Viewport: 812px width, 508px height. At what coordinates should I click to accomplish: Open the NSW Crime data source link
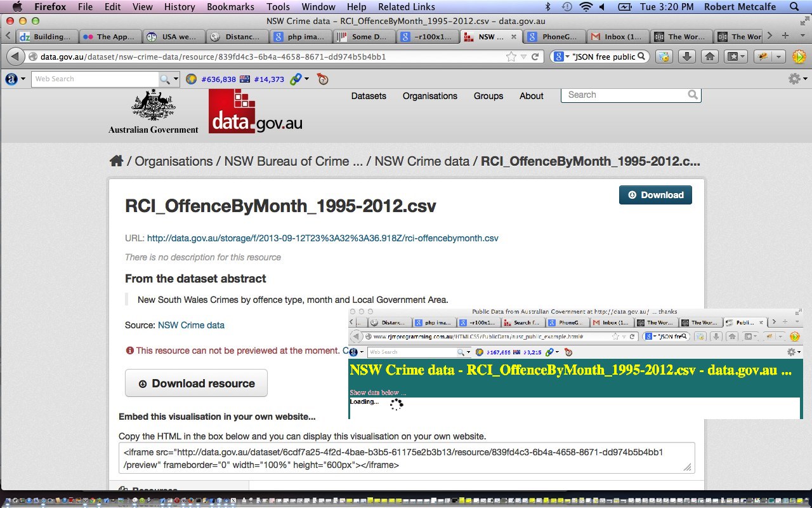point(191,325)
